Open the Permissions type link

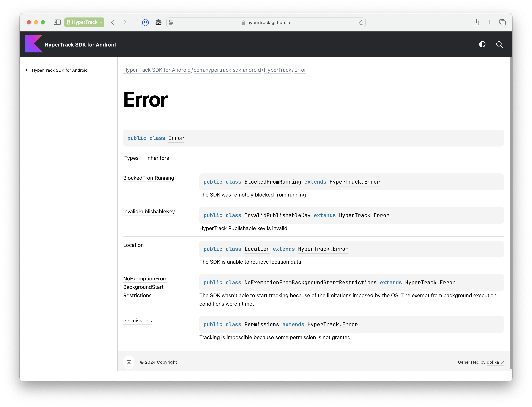pos(138,321)
